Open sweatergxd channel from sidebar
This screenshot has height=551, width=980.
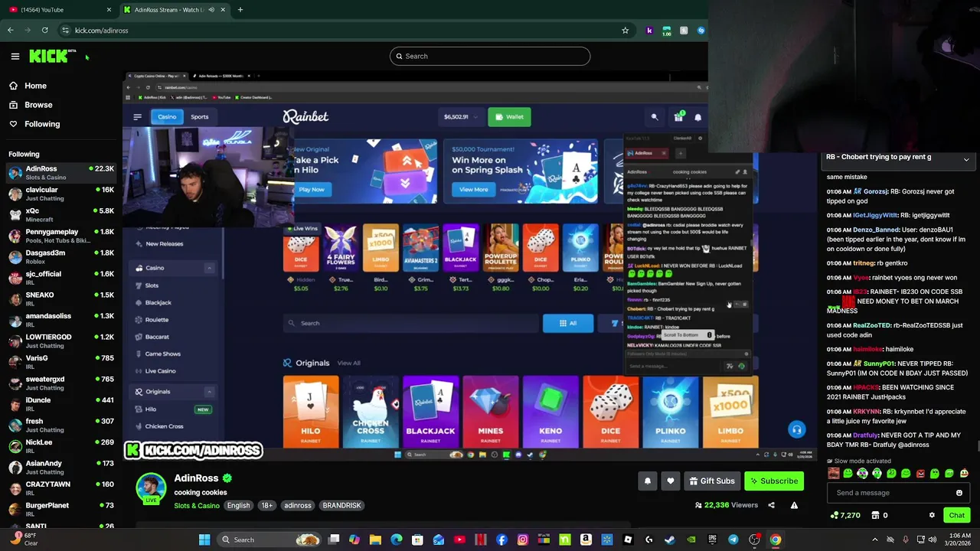61,383
